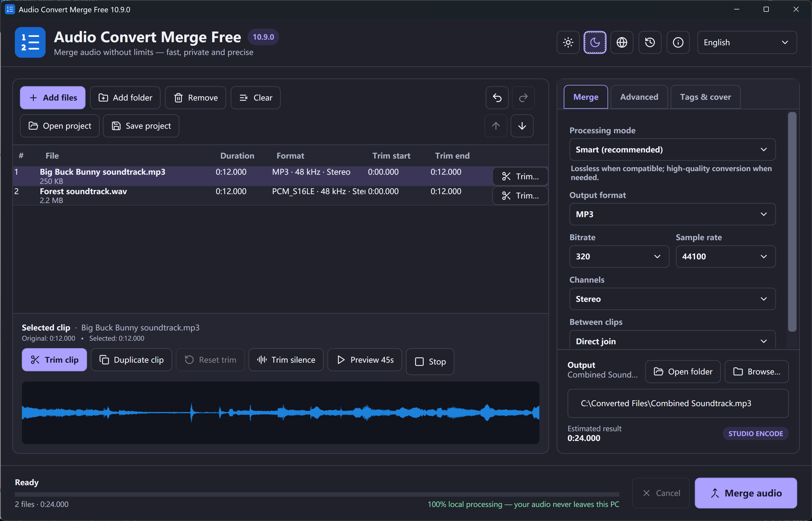Open history clock icon

[x=650, y=42]
